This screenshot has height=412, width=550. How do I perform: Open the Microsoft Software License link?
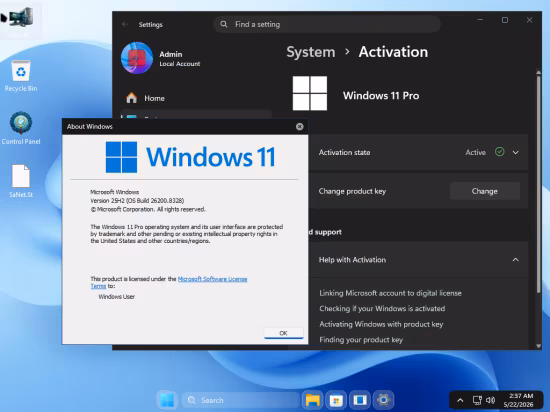[x=213, y=279]
